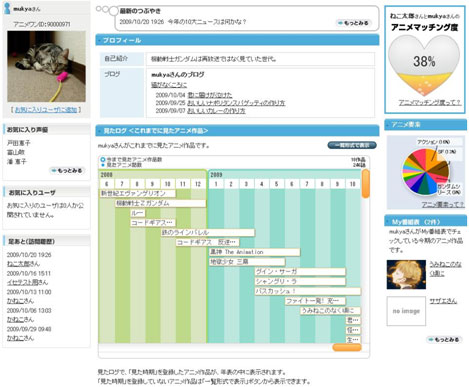Open the cat profile photo
This screenshot has width=469, height=387.
coord(46,66)
